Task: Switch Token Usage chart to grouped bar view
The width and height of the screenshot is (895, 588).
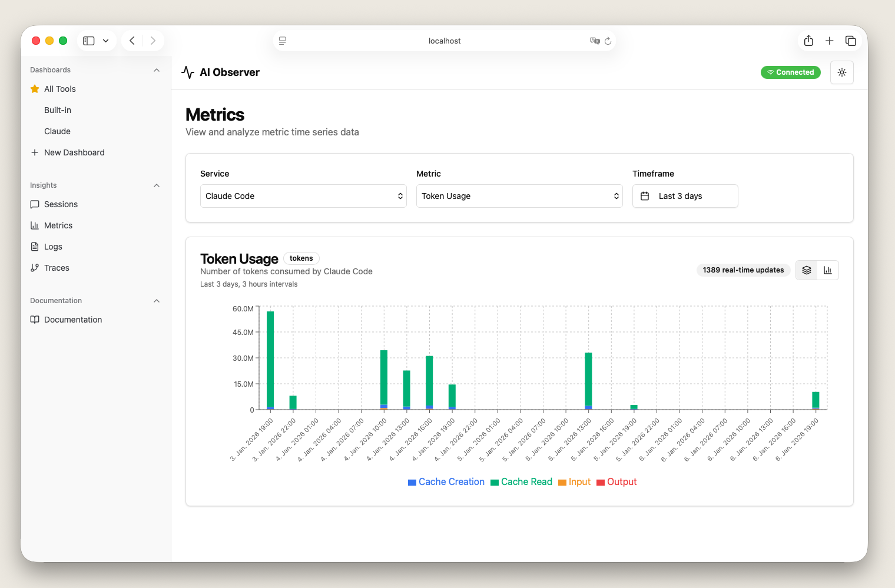Action: pyautogui.click(x=828, y=270)
